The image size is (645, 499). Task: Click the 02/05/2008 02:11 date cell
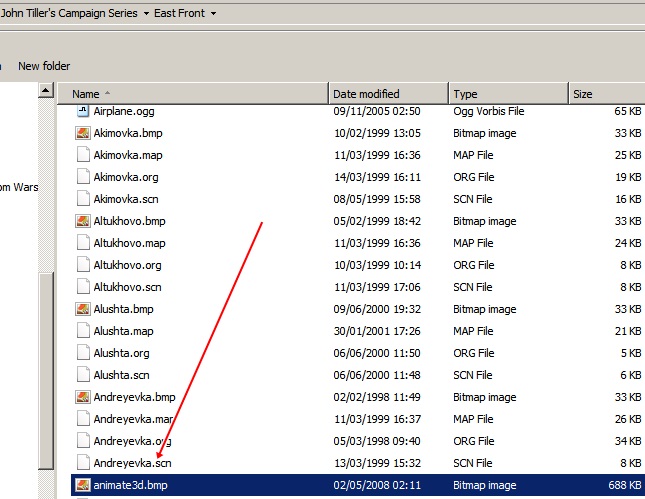[x=377, y=485]
